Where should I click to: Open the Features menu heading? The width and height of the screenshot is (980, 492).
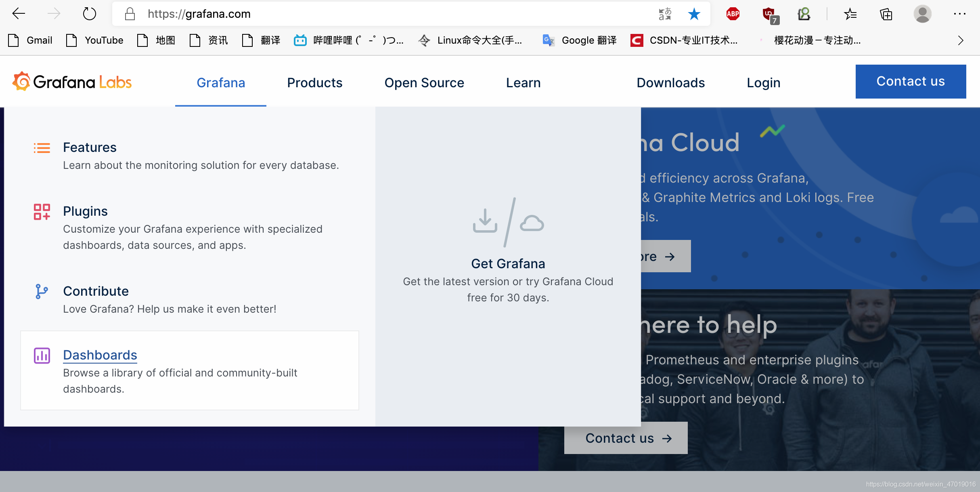[x=90, y=147]
